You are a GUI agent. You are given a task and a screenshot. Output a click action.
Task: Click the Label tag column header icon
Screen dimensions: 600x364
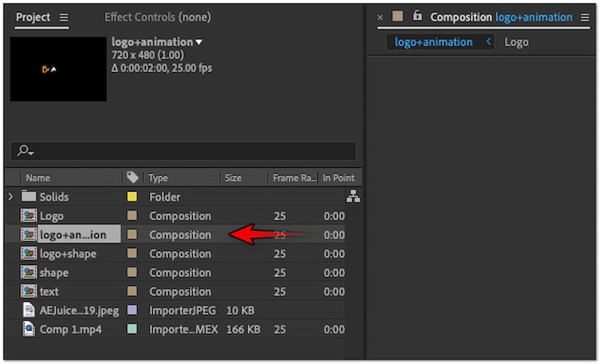coord(133,178)
